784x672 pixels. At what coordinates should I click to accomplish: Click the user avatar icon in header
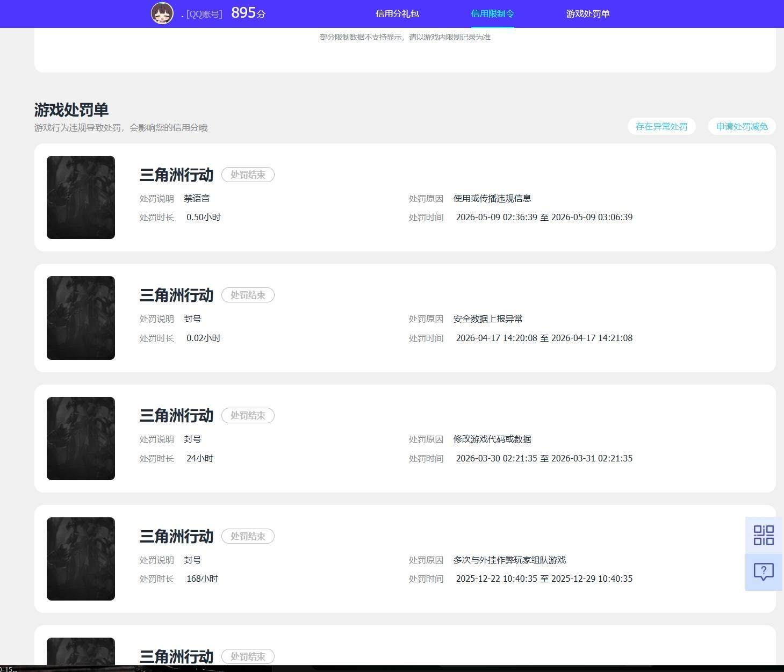[162, 13]
